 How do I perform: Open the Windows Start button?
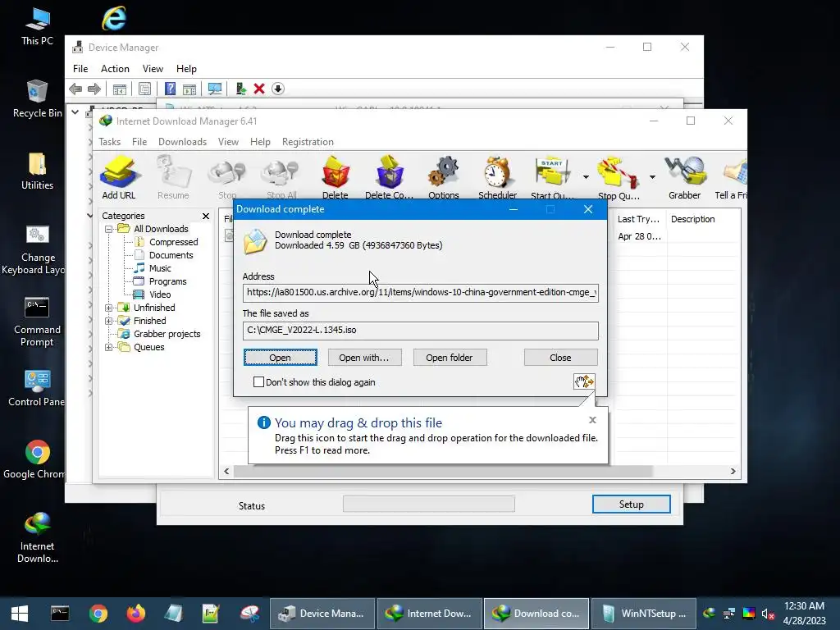point(20,614)
